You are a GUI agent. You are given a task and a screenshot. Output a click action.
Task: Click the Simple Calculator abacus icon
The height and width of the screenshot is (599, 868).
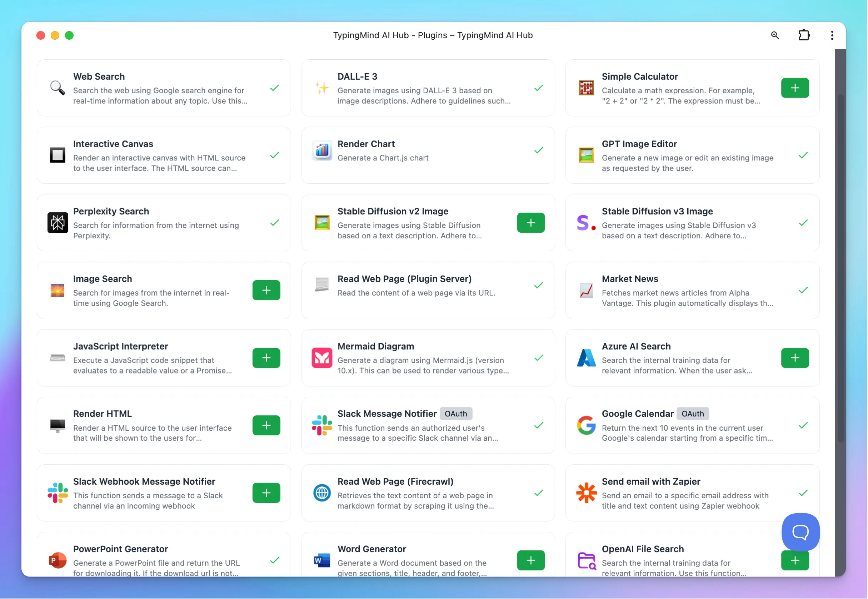click(586, 88)
